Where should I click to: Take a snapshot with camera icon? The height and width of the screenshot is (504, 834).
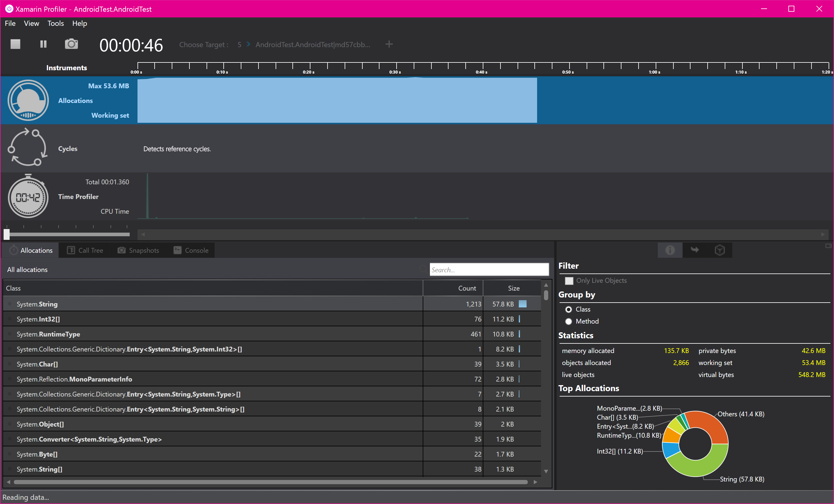click(x=71, y=44)
